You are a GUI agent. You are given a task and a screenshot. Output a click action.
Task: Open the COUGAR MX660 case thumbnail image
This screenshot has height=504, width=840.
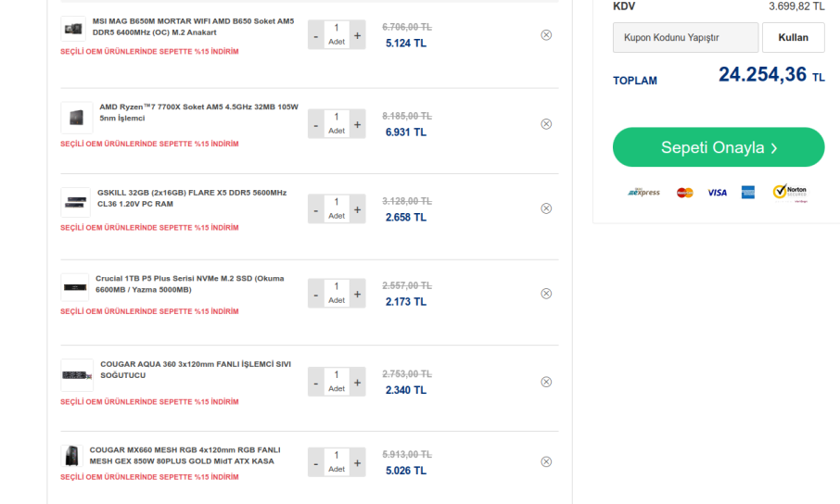pos(71,457)
